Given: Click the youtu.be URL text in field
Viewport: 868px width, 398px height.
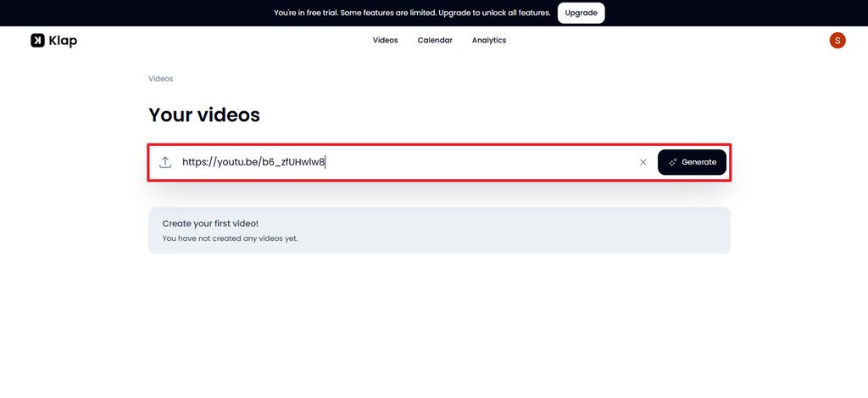Looking at the screenshot, I should coord(253,162).
